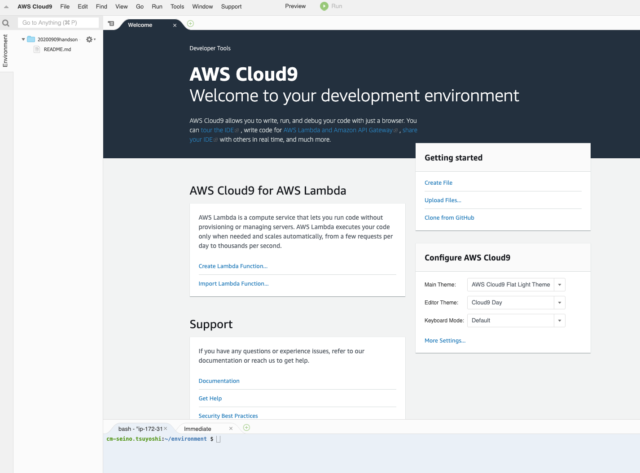Open the View menu
The image size is (640, 473).
click(121, 7)
